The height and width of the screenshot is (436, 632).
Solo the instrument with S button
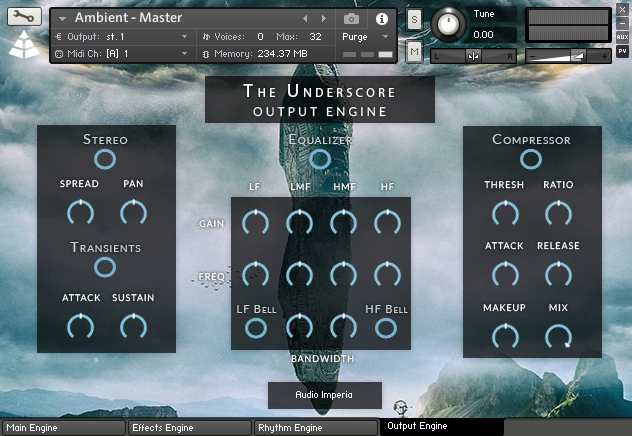[414, 19]
